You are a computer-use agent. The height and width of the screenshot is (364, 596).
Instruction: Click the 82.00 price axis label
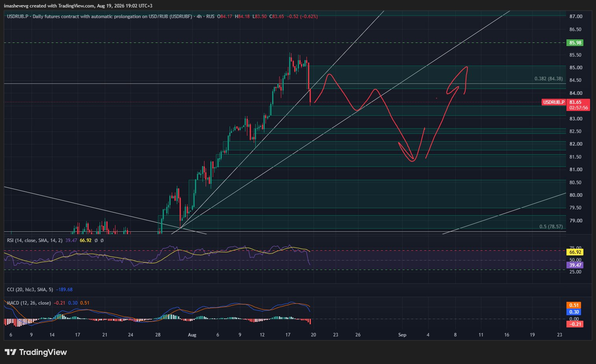[576, 144]
